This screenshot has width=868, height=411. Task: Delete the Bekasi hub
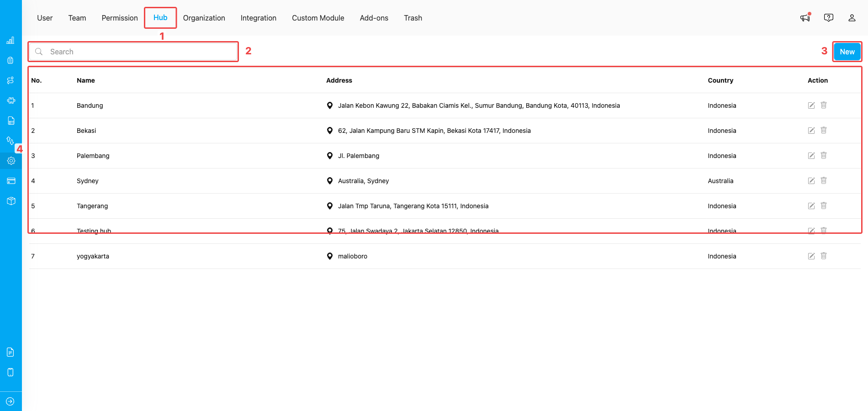[x=824, y=130]
